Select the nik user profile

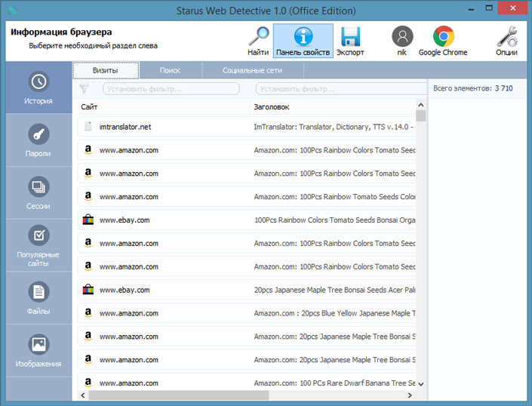[x=402, y=41]
